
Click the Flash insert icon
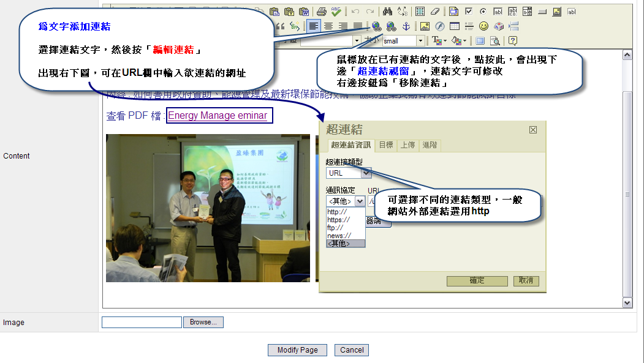pos(439,26)
